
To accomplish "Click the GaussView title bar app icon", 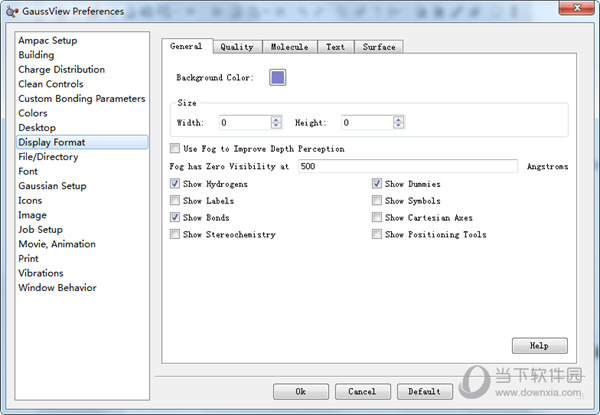I will click(12, 11).
